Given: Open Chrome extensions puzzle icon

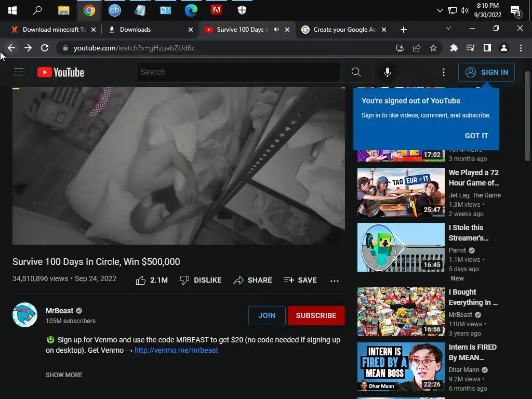Looking at the screenshot, I should pyautogui.click(x=454, y=48).
